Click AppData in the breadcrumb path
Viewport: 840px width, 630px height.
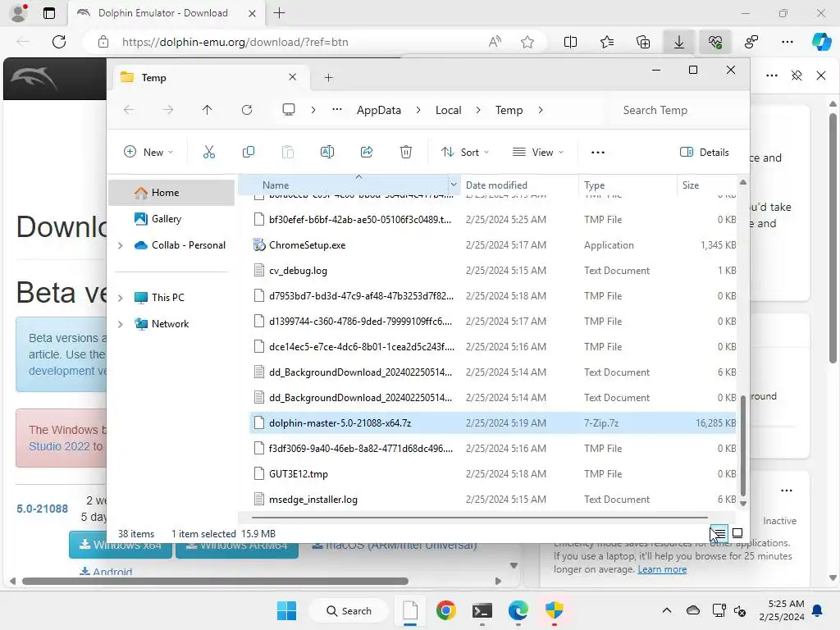coord(379,110)
